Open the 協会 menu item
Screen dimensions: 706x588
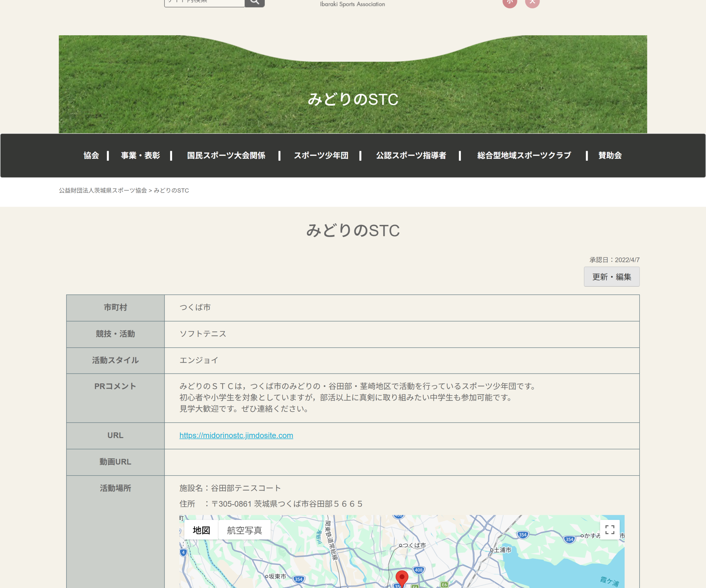pyautogui.click(x=91, y=155)
